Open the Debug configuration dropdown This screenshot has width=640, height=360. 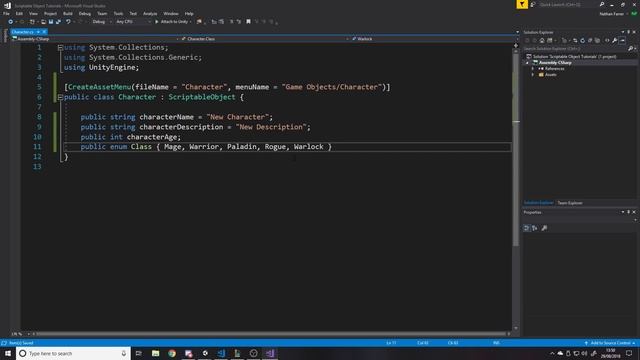[101, 22]
